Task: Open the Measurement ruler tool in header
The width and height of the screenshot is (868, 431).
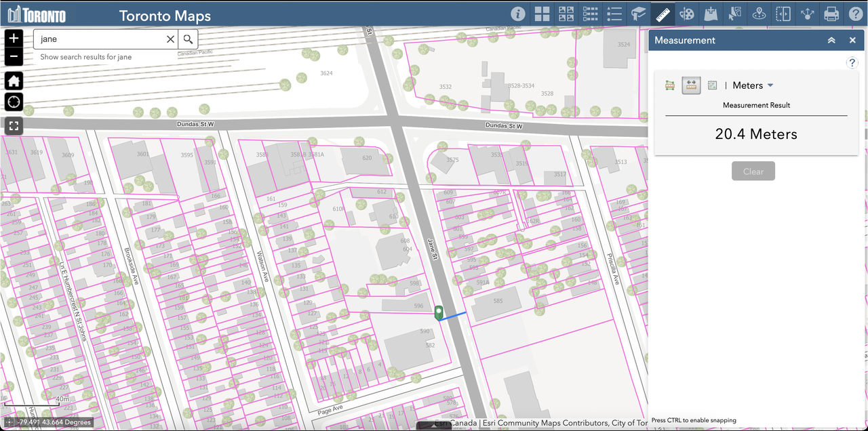Action: pos(663,14)
